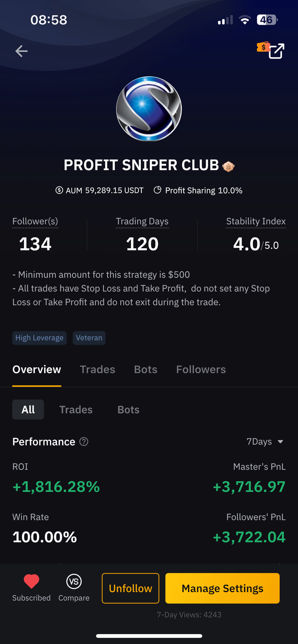Tap the Profit Sharing pie icon
Image resolution: width=298 pixels, height=644 pixels.
pos(158,190)
